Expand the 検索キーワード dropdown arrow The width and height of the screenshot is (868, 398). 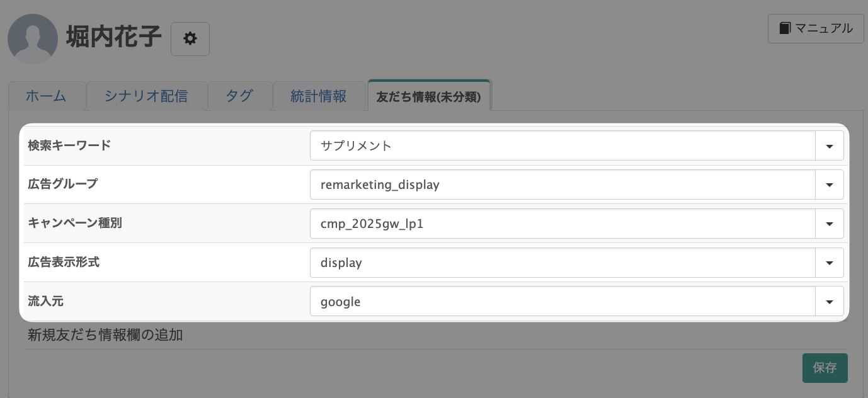830,146
